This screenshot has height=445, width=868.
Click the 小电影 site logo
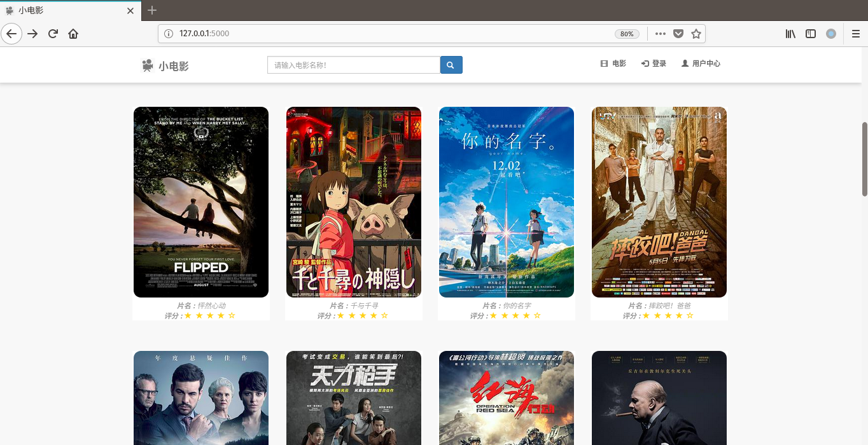(x=165, y=65)
